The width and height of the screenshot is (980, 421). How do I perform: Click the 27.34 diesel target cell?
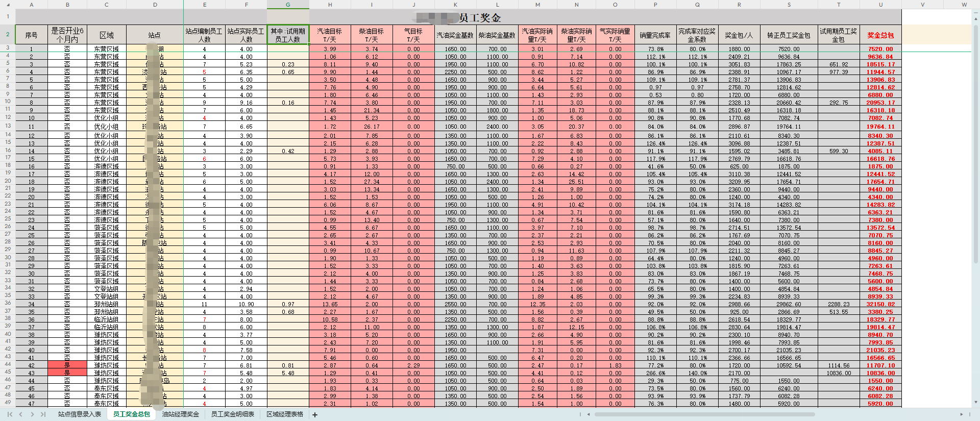tap(372, 182)
